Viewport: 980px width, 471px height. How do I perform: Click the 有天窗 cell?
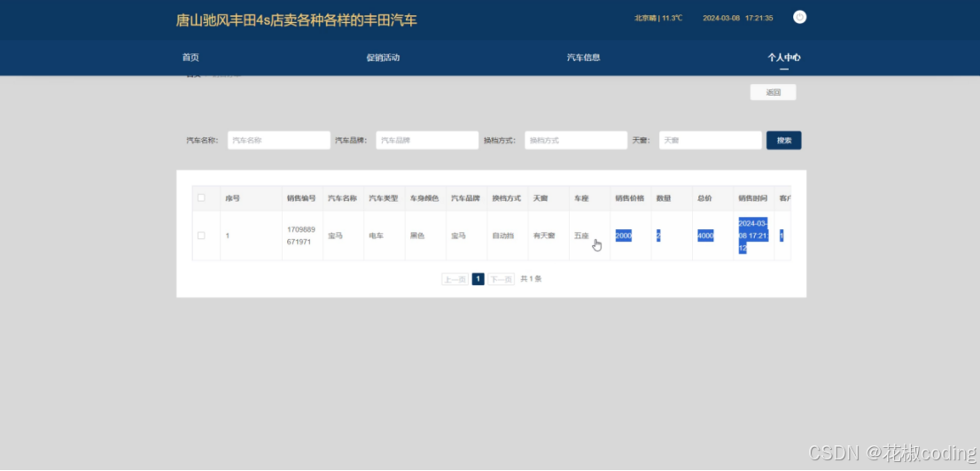tap(544, 236)
